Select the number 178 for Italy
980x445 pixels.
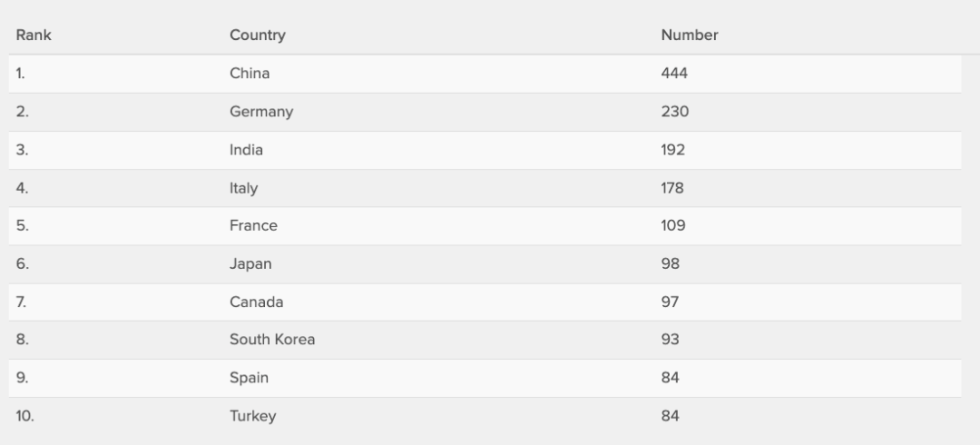pyautogui.click(x=672, y=188)
